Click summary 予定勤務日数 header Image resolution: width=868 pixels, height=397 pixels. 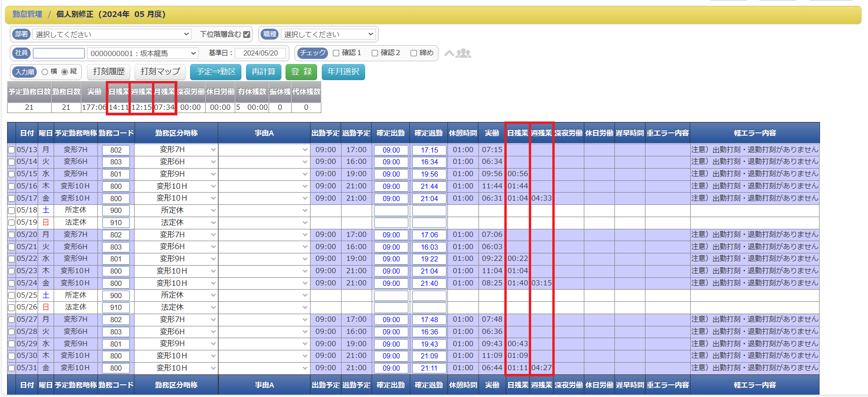(29, 91)
